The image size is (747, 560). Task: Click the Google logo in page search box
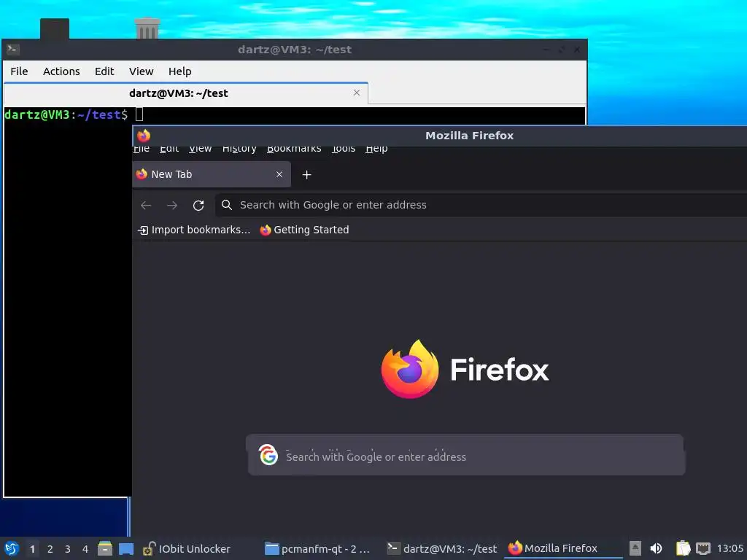[x=268, y=455]
